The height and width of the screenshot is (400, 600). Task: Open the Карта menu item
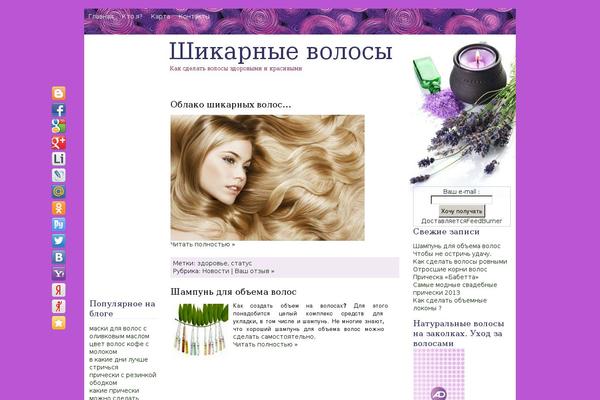tap(160, 17)
